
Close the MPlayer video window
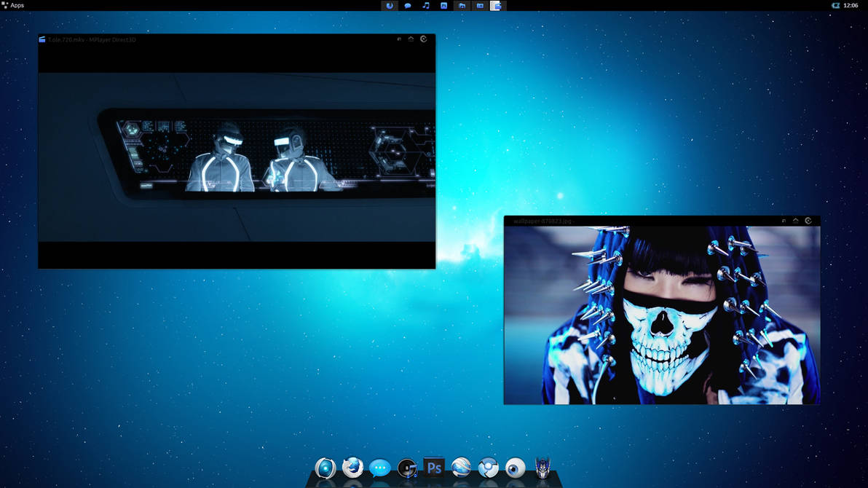(424, 39)
